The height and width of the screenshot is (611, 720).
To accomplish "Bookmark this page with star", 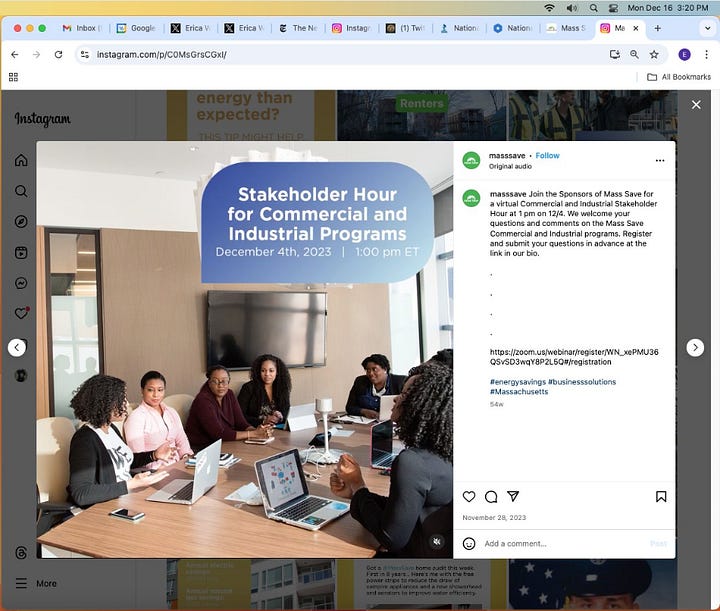I will click(x=654, y=55).
